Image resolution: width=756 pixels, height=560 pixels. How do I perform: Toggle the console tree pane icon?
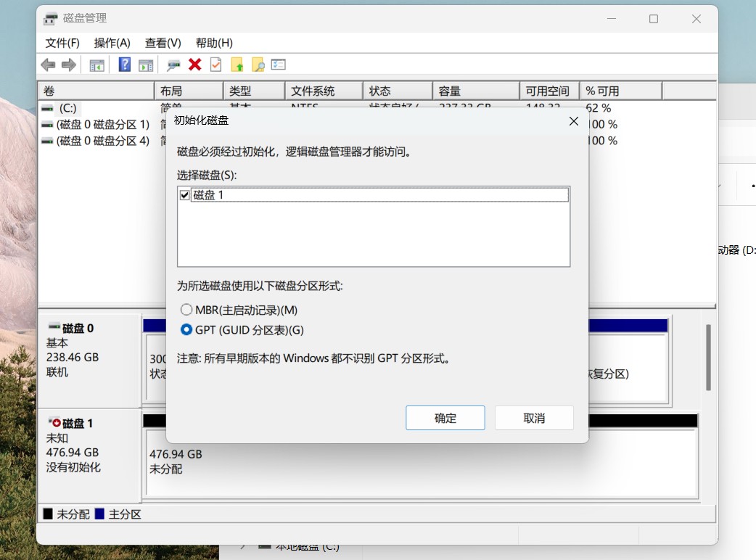pyautogui.click(x=96, y=65)
